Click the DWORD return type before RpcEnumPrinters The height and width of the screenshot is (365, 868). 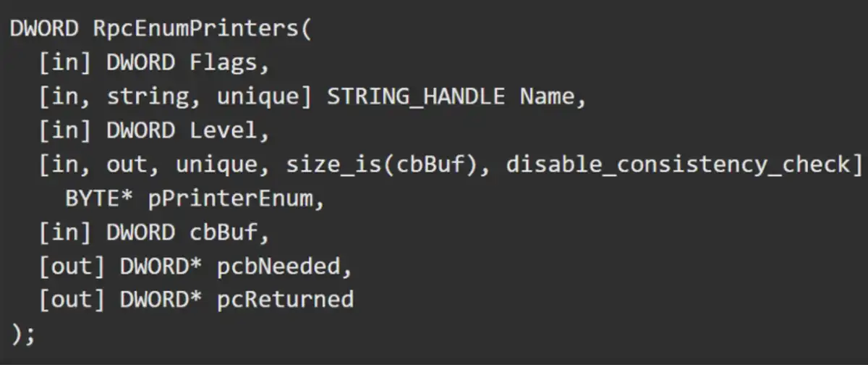click(43, 29)
